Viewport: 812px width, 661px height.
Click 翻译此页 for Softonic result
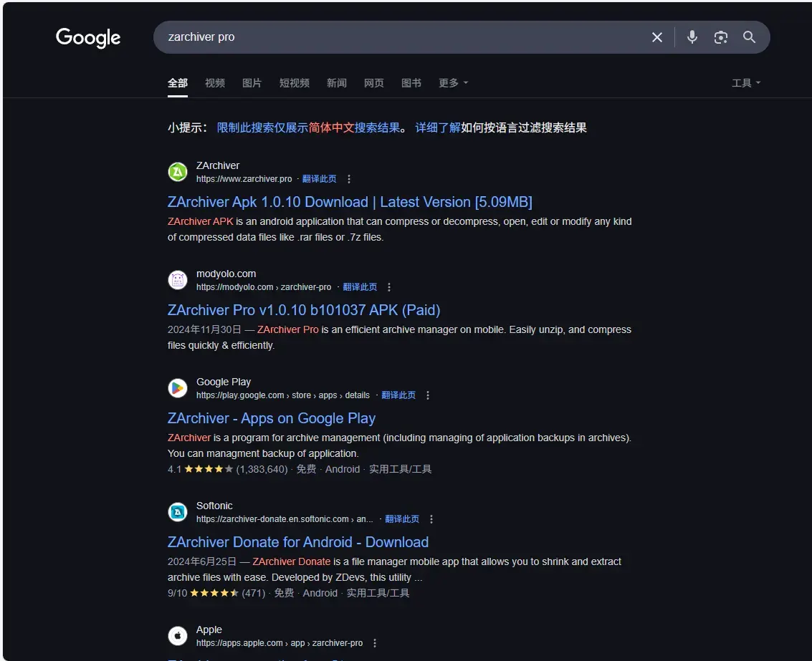pos(402,519)
